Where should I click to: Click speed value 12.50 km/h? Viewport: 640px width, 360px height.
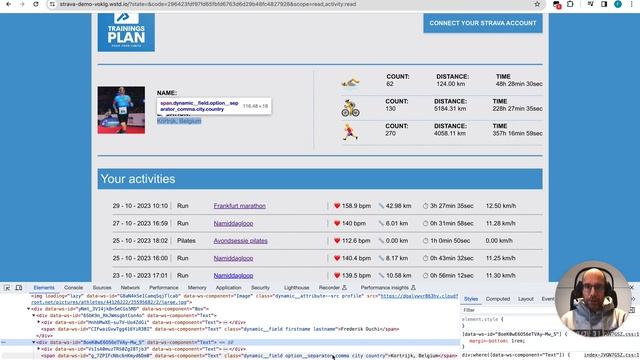click(501, 206)
